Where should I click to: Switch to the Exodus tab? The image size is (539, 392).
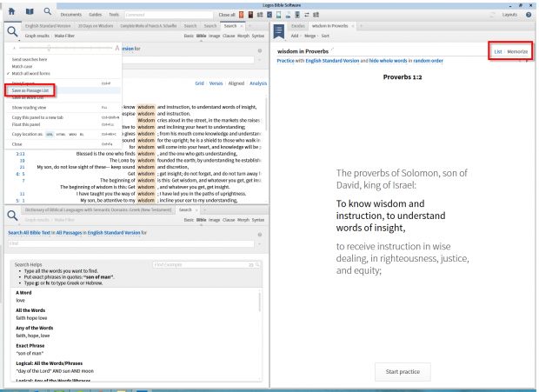[x=297, y=26]
